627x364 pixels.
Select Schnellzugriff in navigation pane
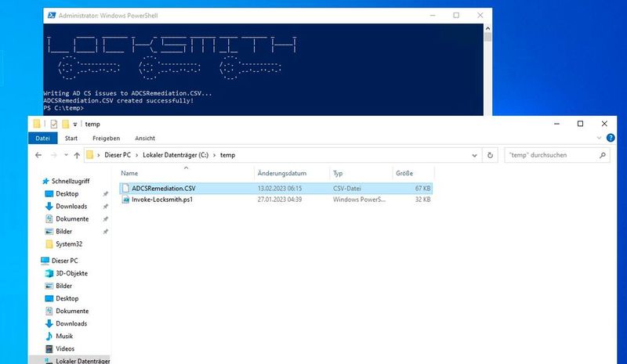pos(71,181)
